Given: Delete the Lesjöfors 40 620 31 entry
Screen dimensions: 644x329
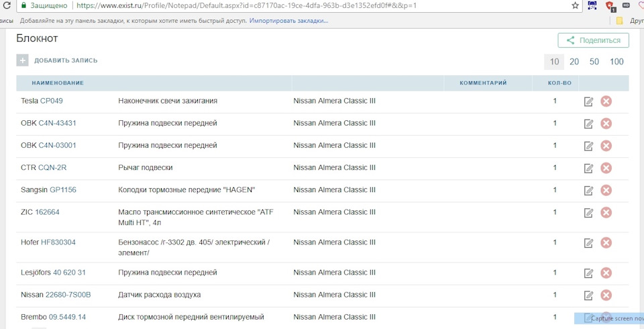Looking at the screenshot, I should pyautogui.click(x=606, y=273).
